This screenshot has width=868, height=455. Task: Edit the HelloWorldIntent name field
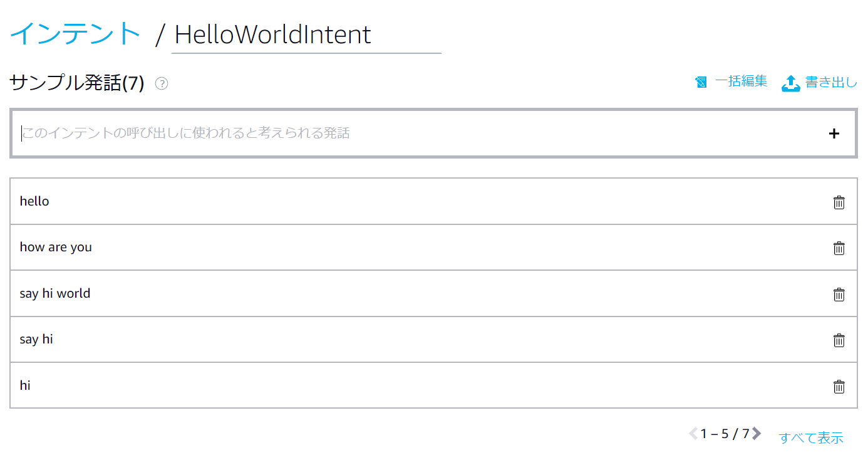click(306, 35)
